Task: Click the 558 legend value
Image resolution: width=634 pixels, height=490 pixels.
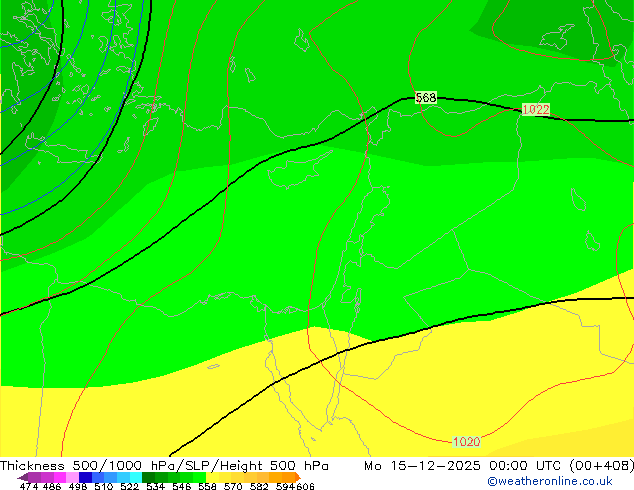Action: (207, 486)
